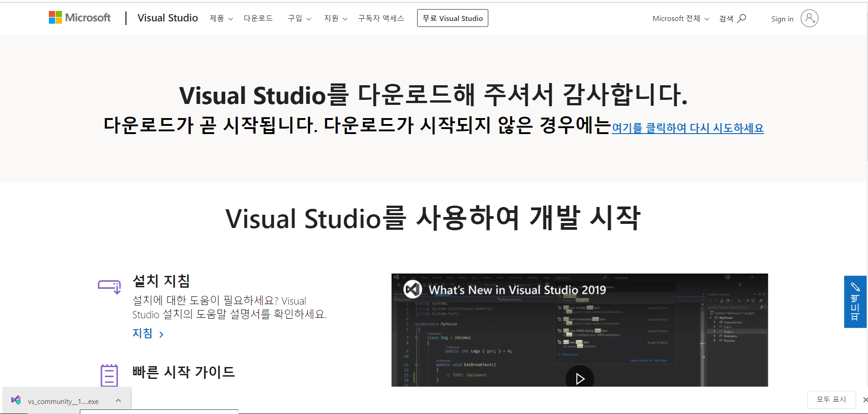Click the 무료 Visual Studio button
Screen dimensions: 868x414
[x=452, y=18]
